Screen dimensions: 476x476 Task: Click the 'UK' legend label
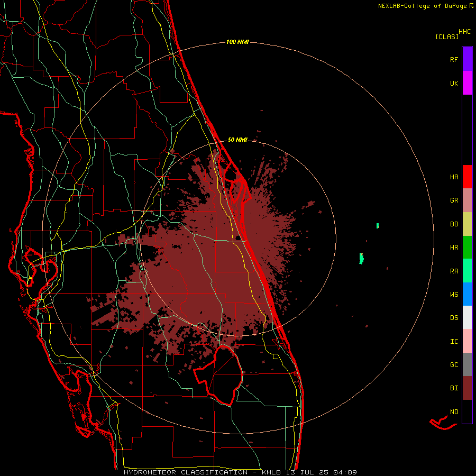tap(454, 84)
